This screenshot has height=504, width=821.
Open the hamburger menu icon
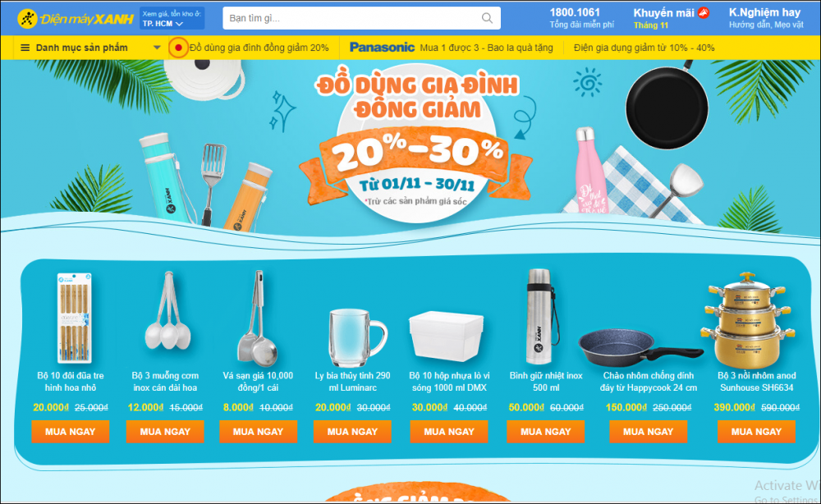(25, 48)
